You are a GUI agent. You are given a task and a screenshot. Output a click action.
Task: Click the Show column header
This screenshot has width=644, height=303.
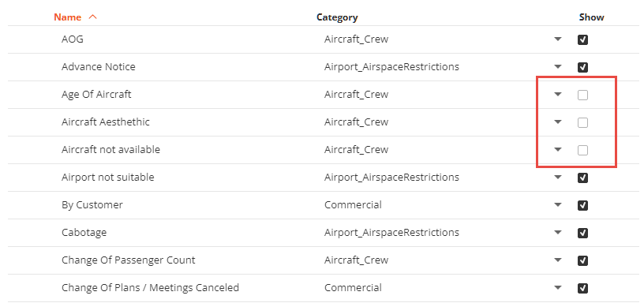pos(591,17)
